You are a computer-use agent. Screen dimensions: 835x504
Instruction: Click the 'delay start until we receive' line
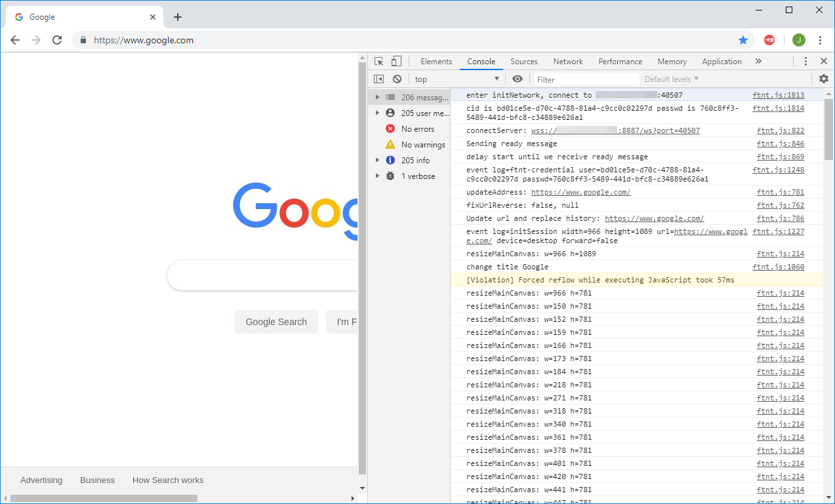[557, 157]
